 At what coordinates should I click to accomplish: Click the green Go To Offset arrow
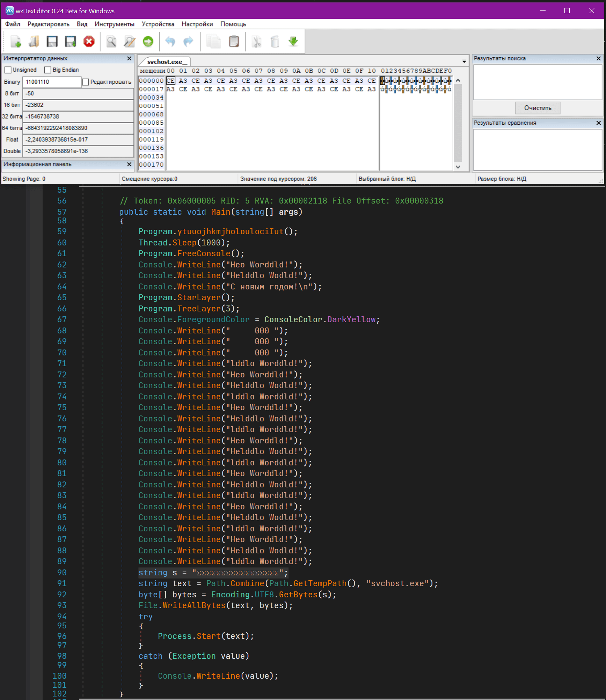pyautogui.click(x=148, y=42)
